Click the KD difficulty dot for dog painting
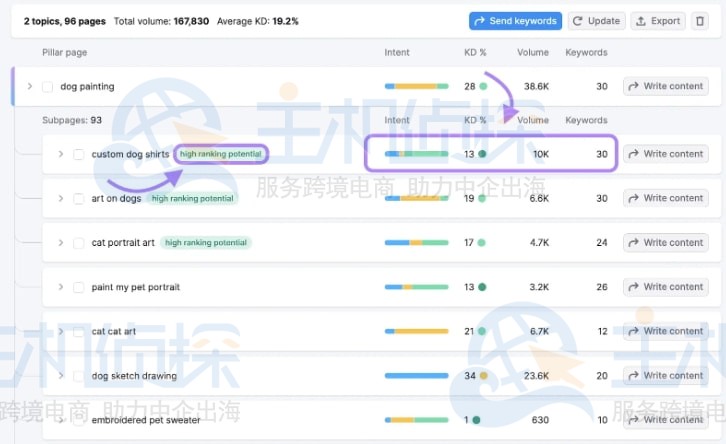This screenshot has height=444, width=726. coord(483,87)
